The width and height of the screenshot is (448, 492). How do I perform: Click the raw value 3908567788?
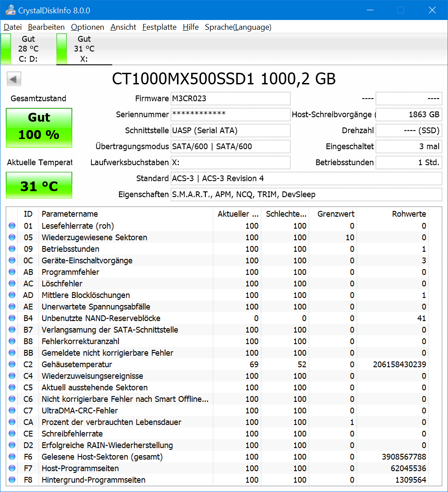point(404,456)
